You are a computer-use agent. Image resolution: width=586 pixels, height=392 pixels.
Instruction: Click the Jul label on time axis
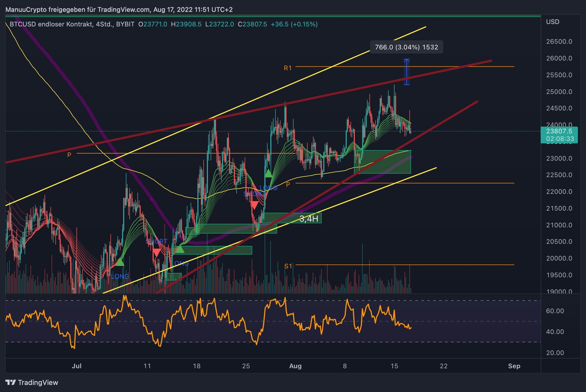(77, 366)
